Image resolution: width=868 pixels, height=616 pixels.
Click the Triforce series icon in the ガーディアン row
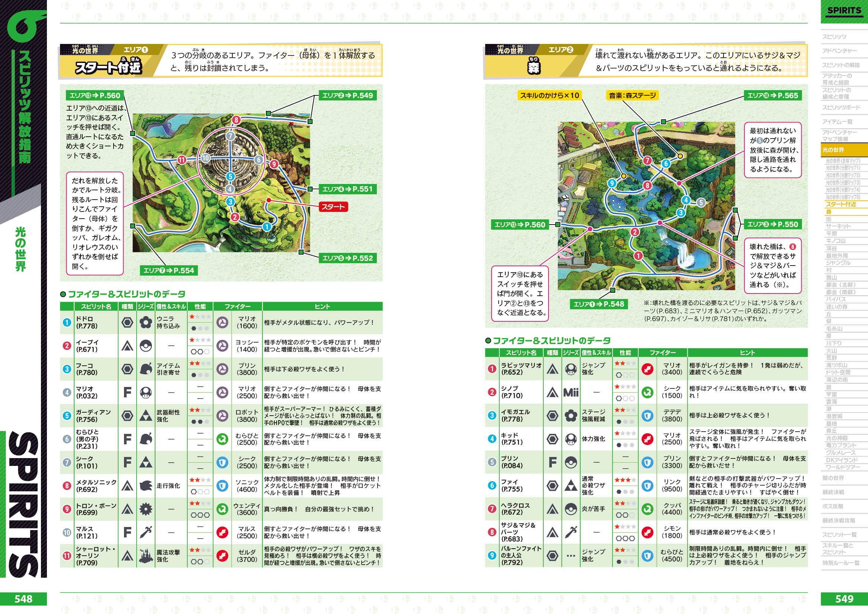146,416
